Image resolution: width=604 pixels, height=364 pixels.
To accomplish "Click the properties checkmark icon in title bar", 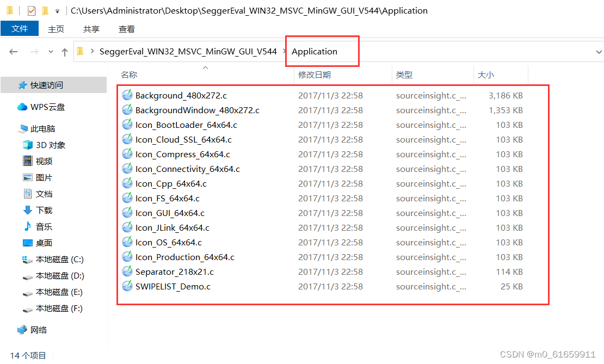I will (x=32, y=11).
